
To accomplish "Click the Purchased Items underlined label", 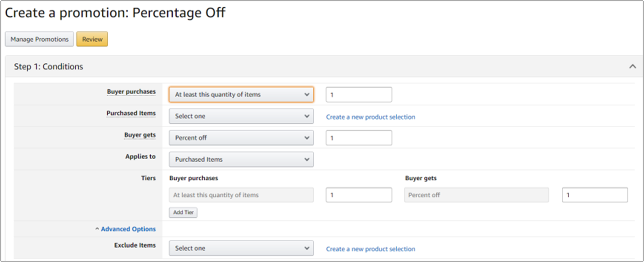I will click(131, 113).
